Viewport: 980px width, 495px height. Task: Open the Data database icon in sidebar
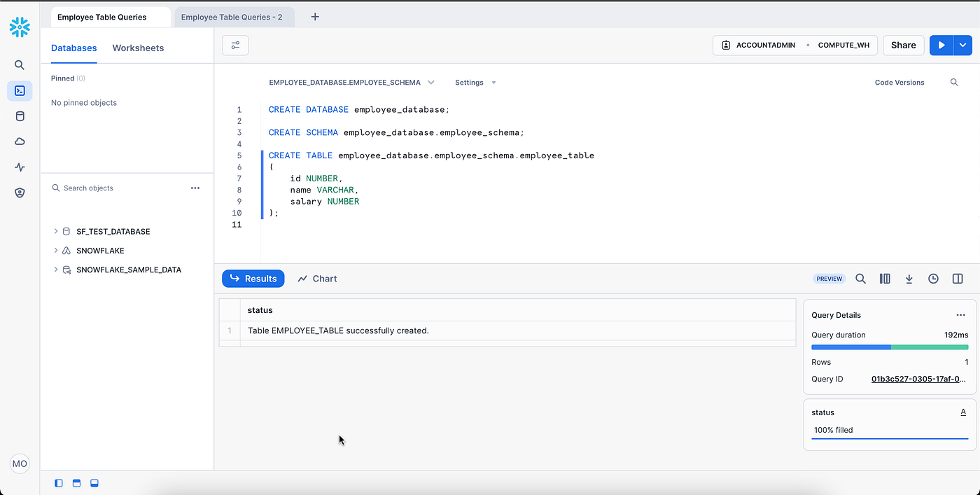[x=20, y=116]
